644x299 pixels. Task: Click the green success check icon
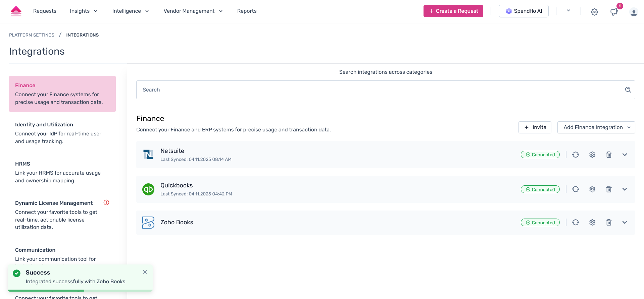click(16, 273)
